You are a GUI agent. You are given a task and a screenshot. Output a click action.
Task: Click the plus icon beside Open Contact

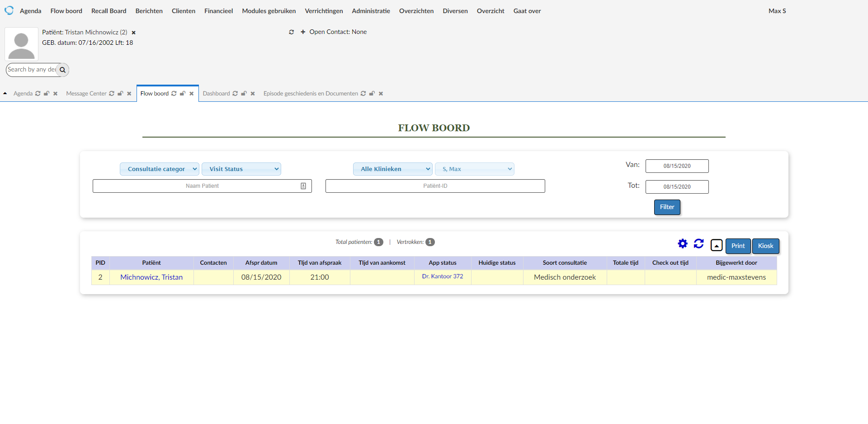pos(303,32)
